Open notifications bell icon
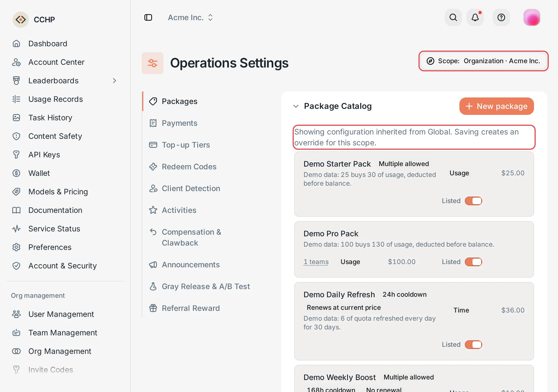 pyautogui.click(x=475, y=17)
